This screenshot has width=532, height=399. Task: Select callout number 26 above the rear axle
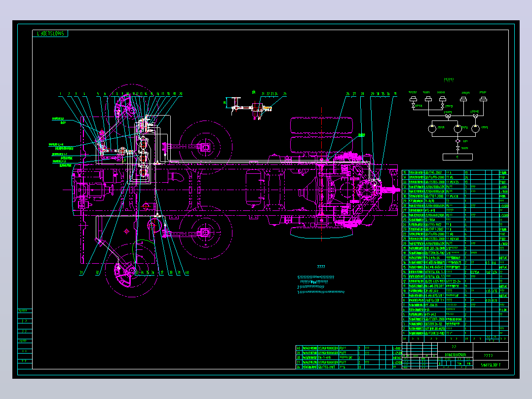click(348, 94)
